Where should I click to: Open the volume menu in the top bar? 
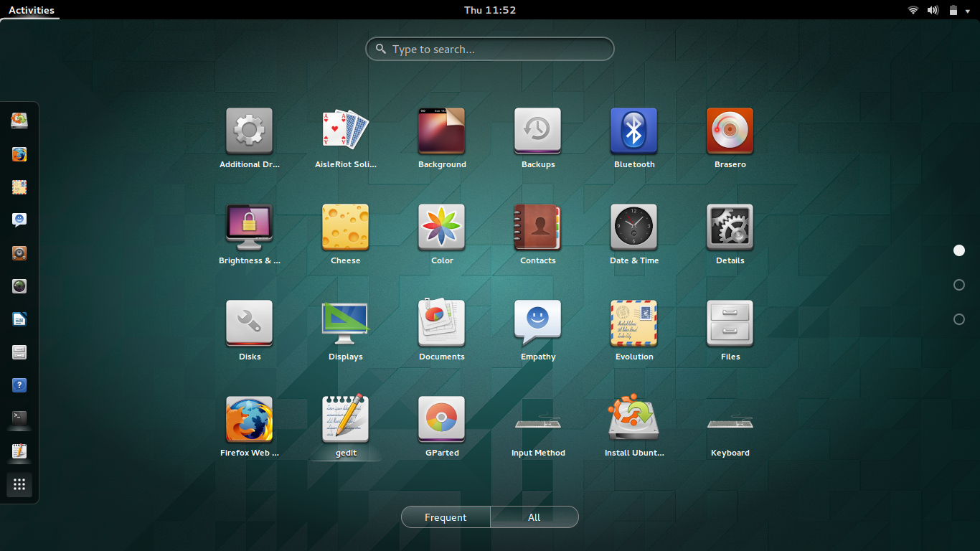pos(933,10)
